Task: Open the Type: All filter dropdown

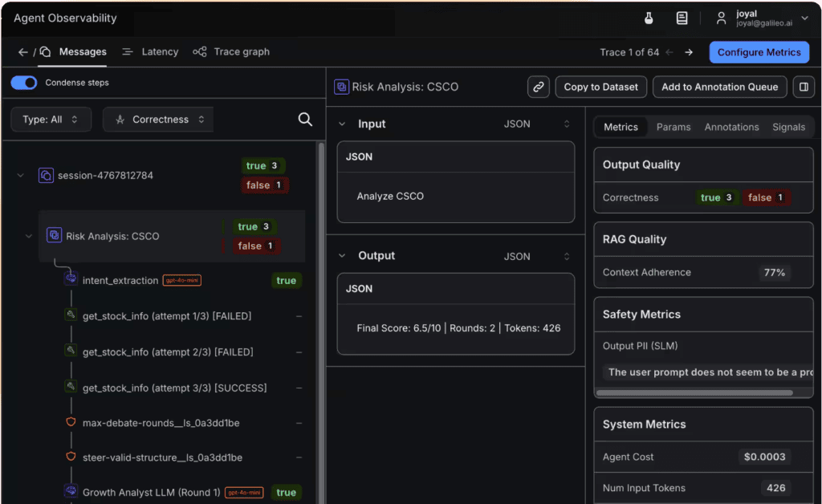Action: pyautogui.click(x=51, y=120)
